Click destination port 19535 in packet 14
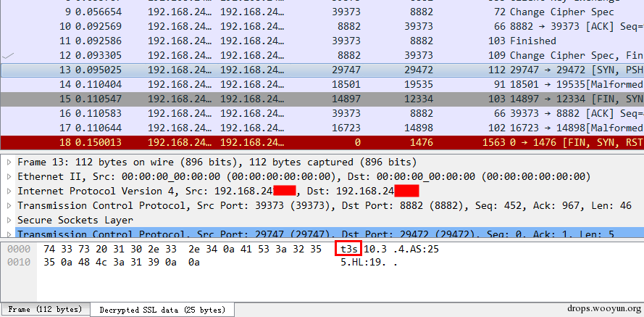The image size is (644, 317). pos(418,84)
